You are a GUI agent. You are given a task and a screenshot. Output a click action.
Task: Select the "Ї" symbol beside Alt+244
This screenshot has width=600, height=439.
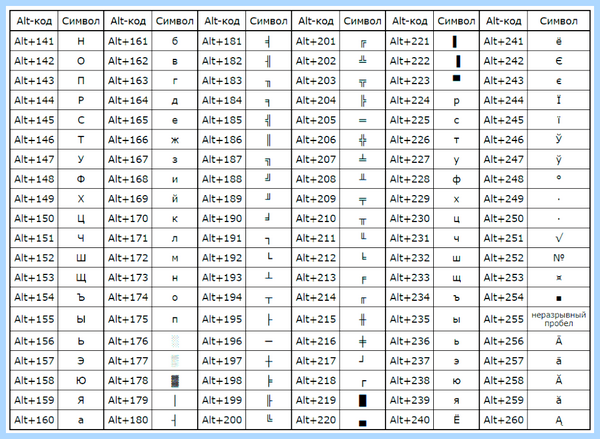coord(559,100)
